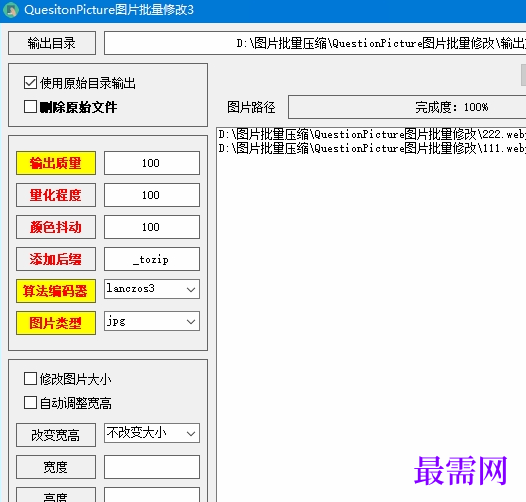Click the empty 宽度 input field
This screenshot has height=502, width=526.
[x=152, y=467]
